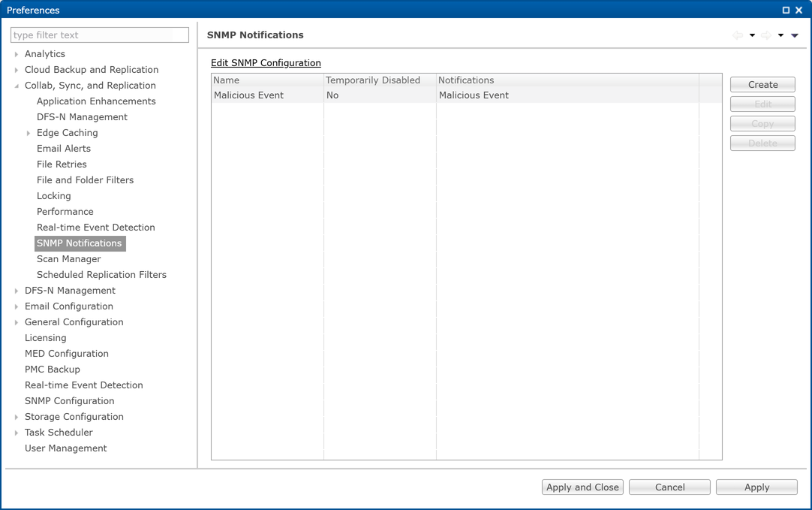Maximize the Preferences dialog
The height and width of the screenshot is (510, 812).
(786, 10)
